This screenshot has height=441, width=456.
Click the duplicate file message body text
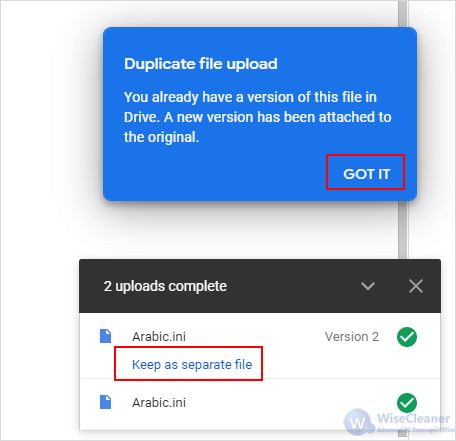257,117
